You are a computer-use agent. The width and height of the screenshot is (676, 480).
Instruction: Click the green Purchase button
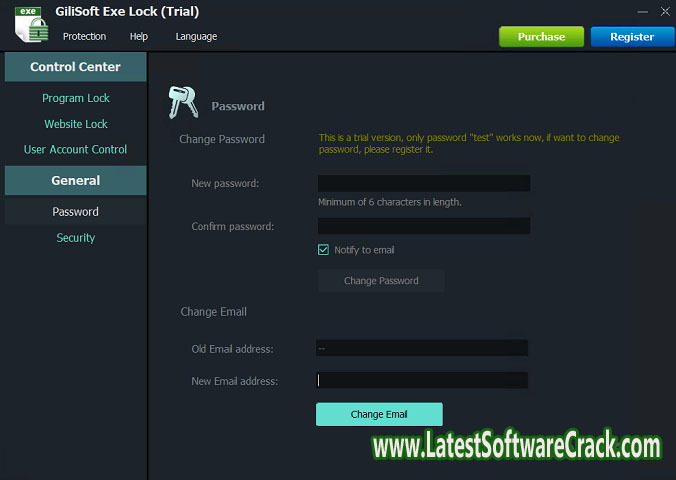tap(541, 37)
